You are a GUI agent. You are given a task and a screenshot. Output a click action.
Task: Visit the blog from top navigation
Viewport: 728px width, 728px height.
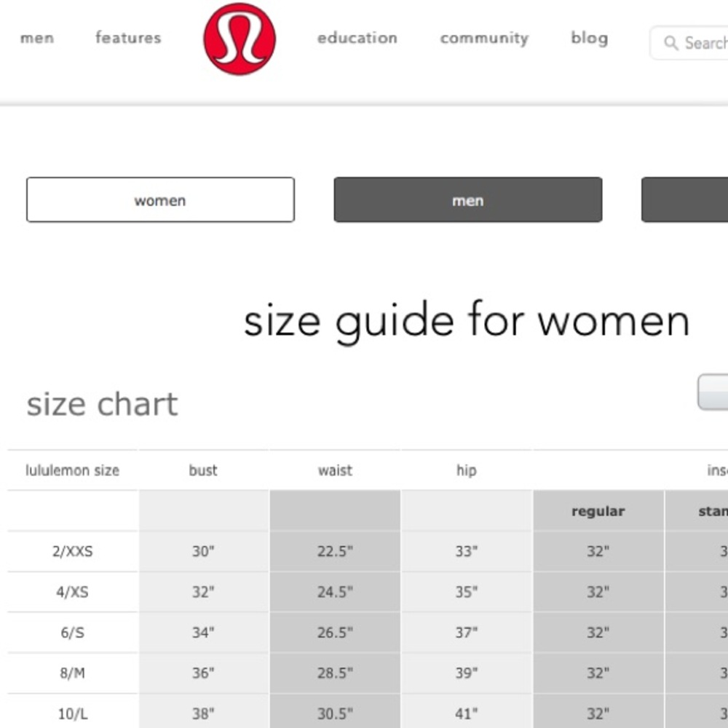[589, 38]
